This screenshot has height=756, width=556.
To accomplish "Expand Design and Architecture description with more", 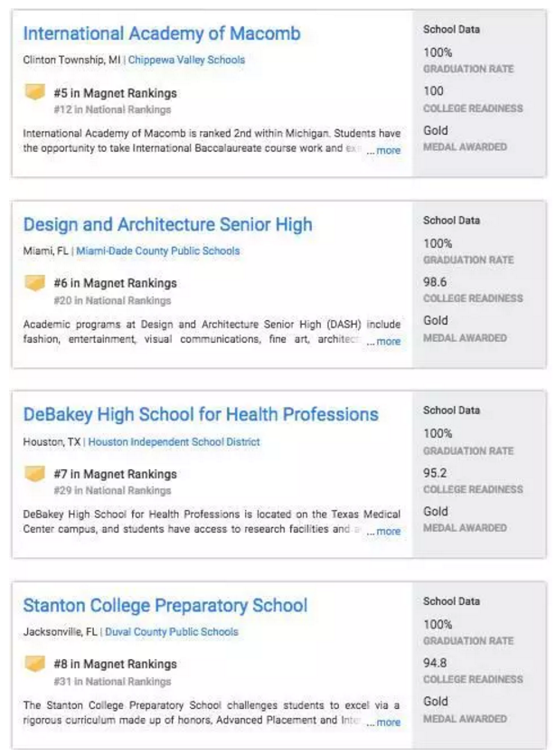I will pos(386,342).
